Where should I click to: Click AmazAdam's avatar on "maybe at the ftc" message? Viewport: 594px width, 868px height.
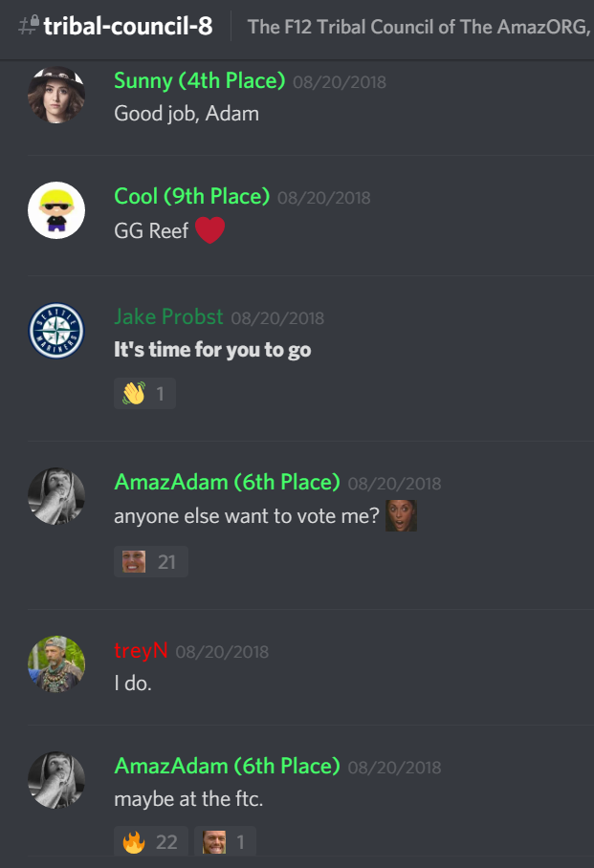click(56, 780)
